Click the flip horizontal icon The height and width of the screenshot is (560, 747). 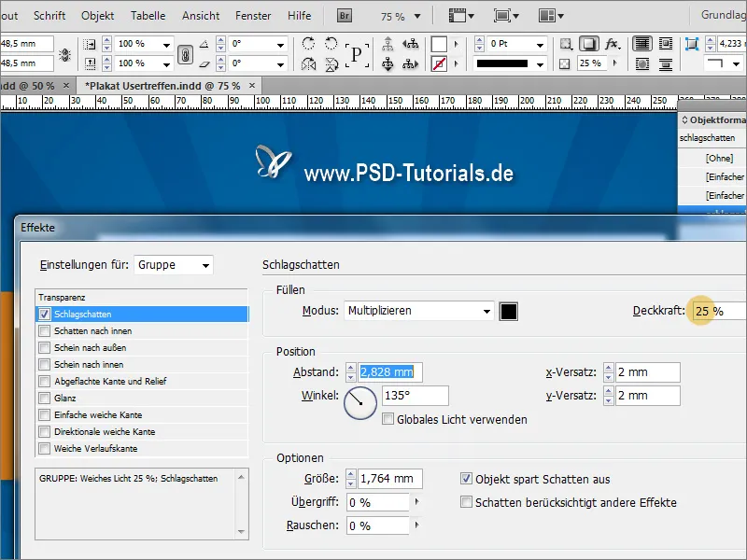[309, 63]
